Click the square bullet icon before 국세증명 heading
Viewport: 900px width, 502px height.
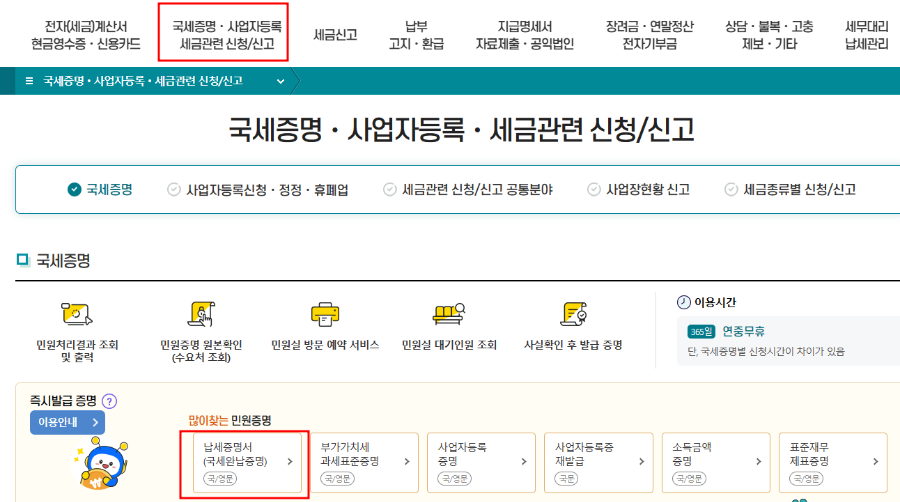coord(22,260)
